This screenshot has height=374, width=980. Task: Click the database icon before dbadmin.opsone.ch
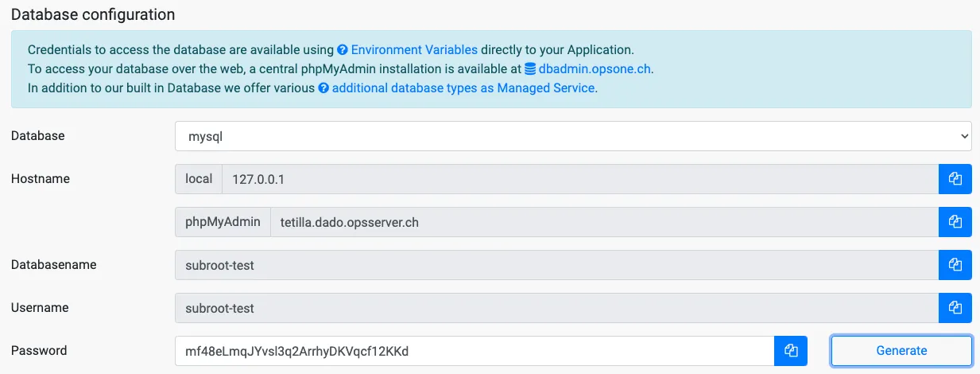point(530,68)
